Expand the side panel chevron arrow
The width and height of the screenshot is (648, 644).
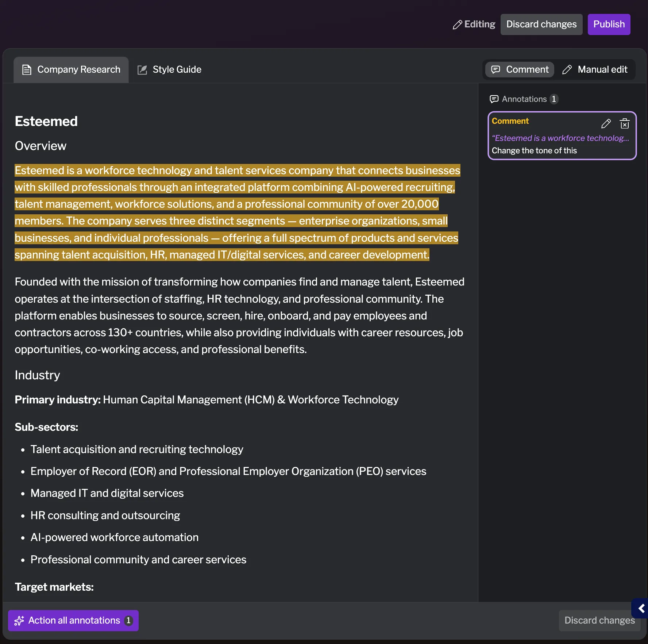tap(641, 609)
